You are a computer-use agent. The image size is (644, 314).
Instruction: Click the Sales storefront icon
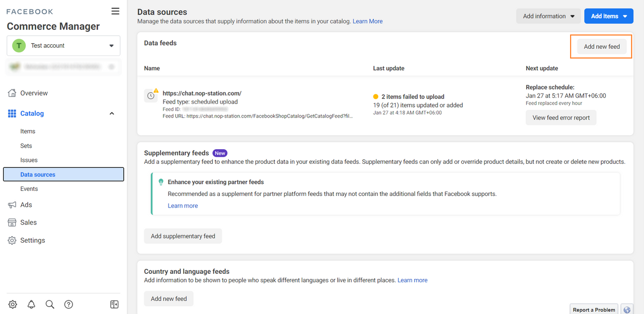pos(12,223)
